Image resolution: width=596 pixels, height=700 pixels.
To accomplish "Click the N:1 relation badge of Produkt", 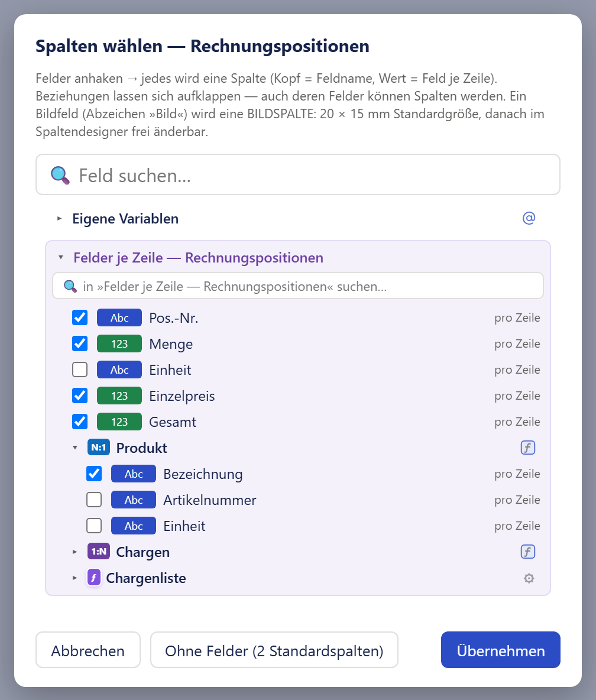I will coord(99,448).
